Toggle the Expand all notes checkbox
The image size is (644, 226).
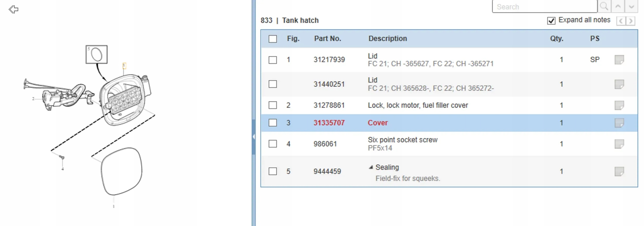click(551, 21)
